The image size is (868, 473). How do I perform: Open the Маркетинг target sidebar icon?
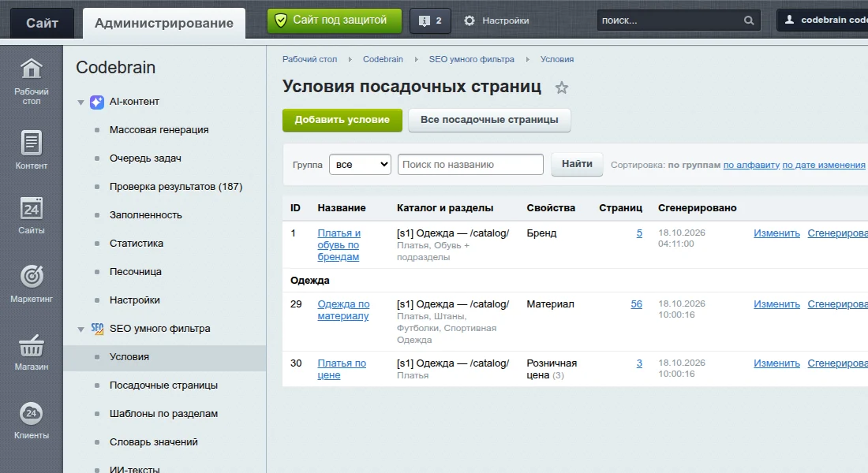pos(31,276)
